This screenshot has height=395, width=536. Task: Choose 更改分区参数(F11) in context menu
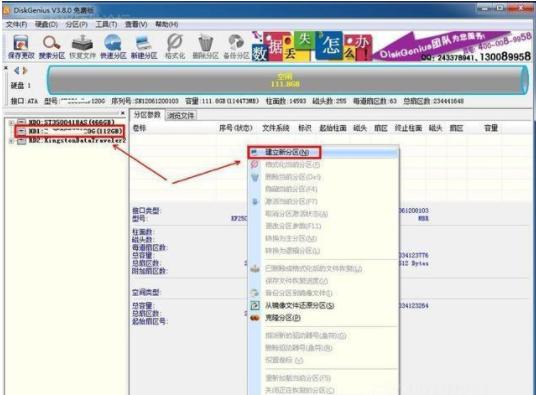[323, 226]
